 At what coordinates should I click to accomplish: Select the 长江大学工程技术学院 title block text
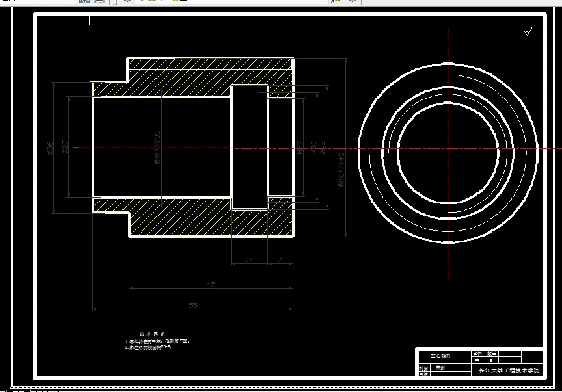tap(509, 371)
